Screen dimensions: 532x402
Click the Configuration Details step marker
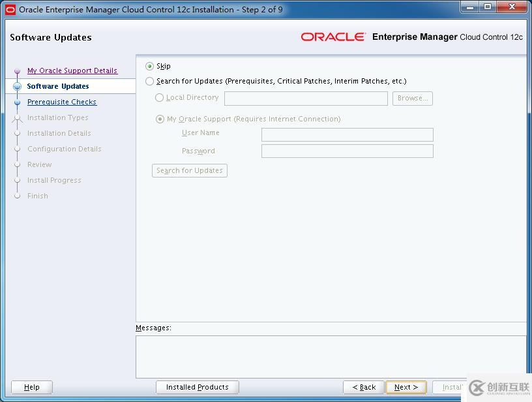pyautogui.click(x=18, y=149)
